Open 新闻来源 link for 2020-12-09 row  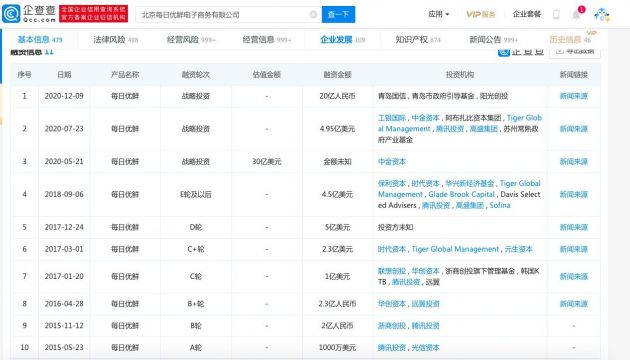point(574,96)
